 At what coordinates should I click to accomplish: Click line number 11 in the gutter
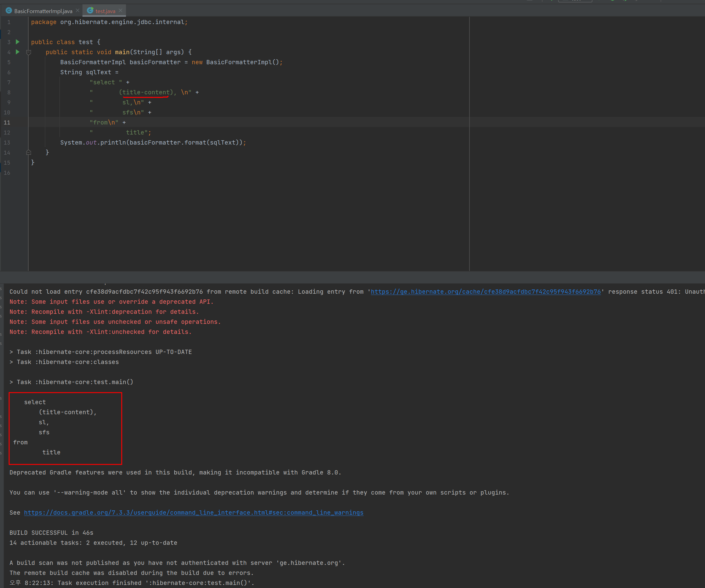pyautogui.click(x=7, y=123)
